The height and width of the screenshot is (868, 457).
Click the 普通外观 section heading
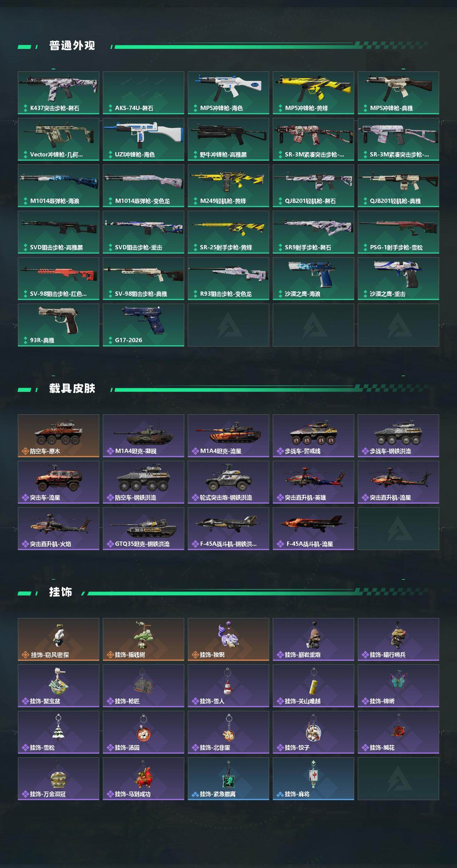pos(72,46)
